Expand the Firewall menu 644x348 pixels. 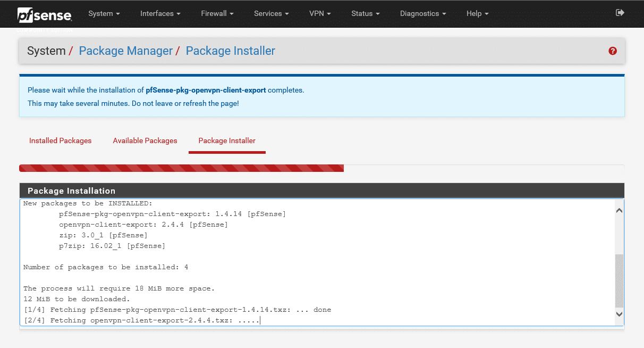217,13
